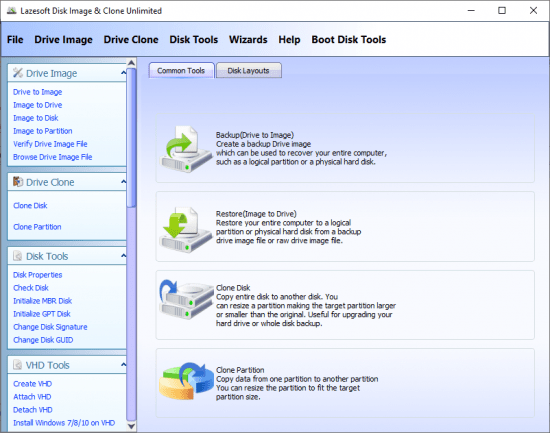The image size is (550, 433).
Task: Maximize the Lazesoft window
Action: (502, 11)
